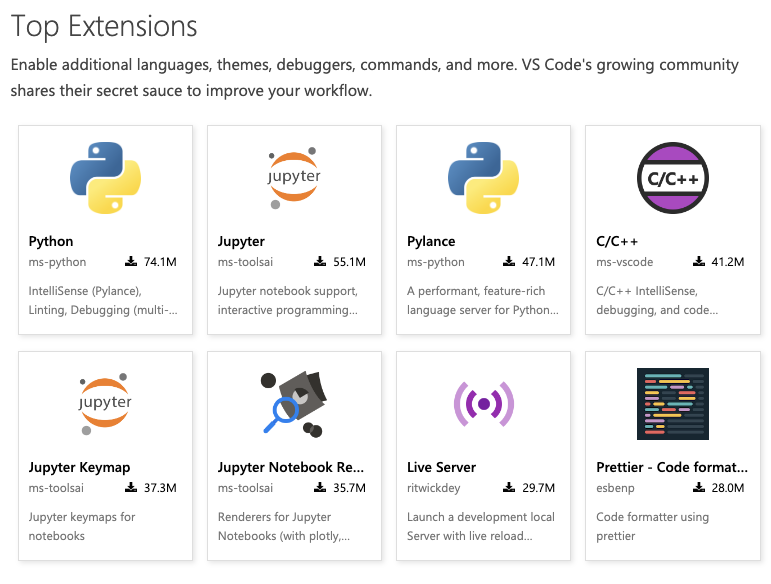The image size is (771, 584).
Task: Click 'Launch a development local Server' description
Action: [480, 526]
